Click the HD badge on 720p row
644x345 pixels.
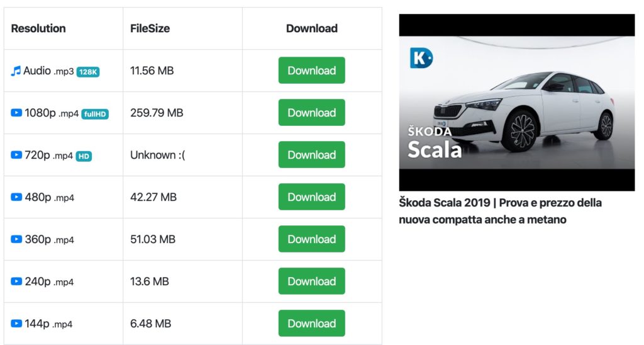click(84, 156)
